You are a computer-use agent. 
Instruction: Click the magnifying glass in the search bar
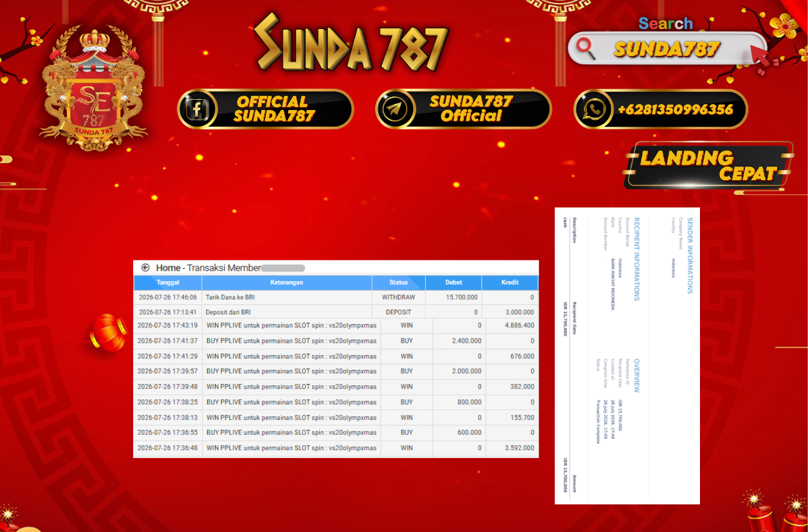[x=585, y=47]
